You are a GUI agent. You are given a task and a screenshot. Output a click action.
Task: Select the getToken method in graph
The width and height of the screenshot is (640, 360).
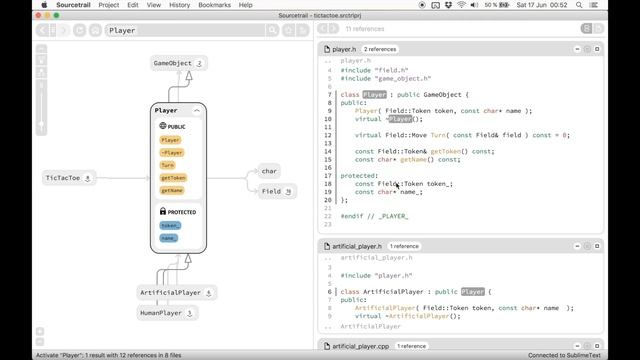pyautogui.click(x=173, y=178)
